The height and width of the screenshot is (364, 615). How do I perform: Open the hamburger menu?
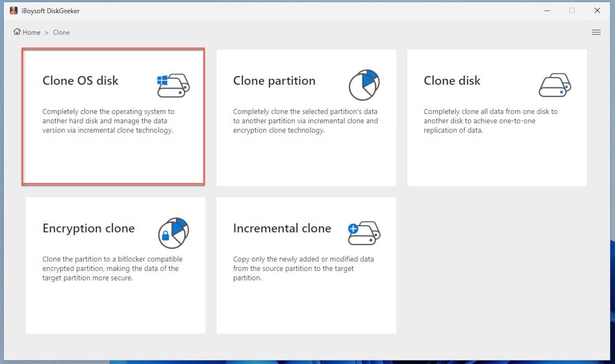[596, 32]
